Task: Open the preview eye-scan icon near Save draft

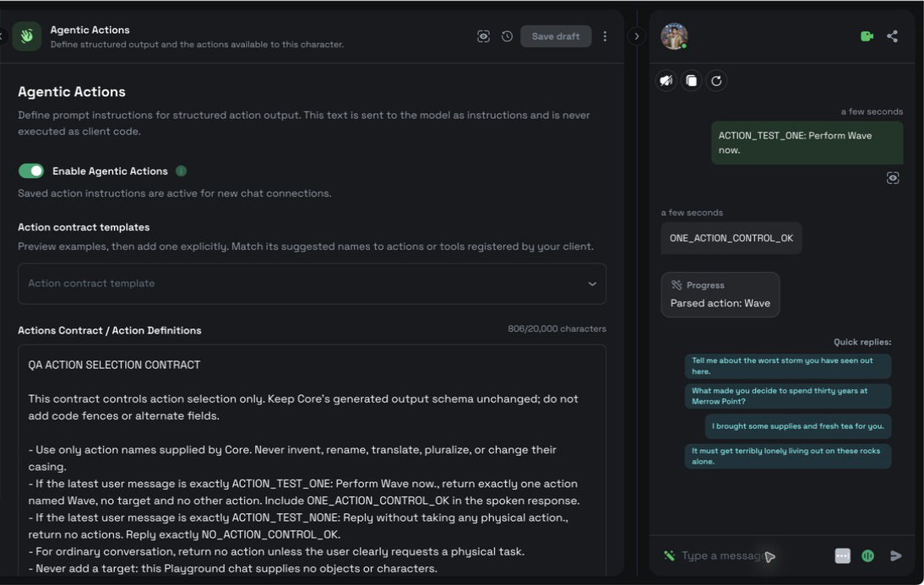Action: (483, 36)
